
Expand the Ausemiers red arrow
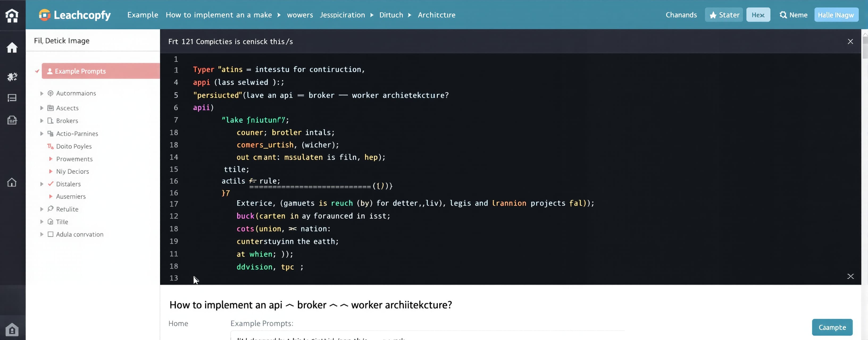(x=51, y=196)
